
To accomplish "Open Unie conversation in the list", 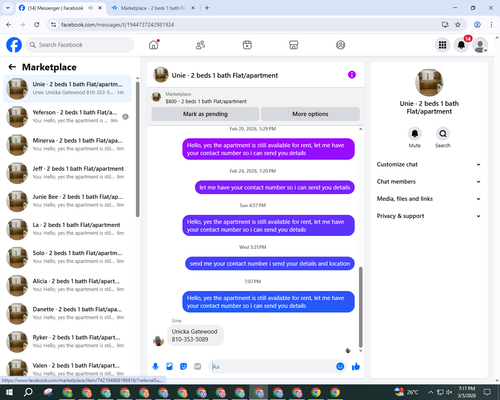I will [67, 89].
